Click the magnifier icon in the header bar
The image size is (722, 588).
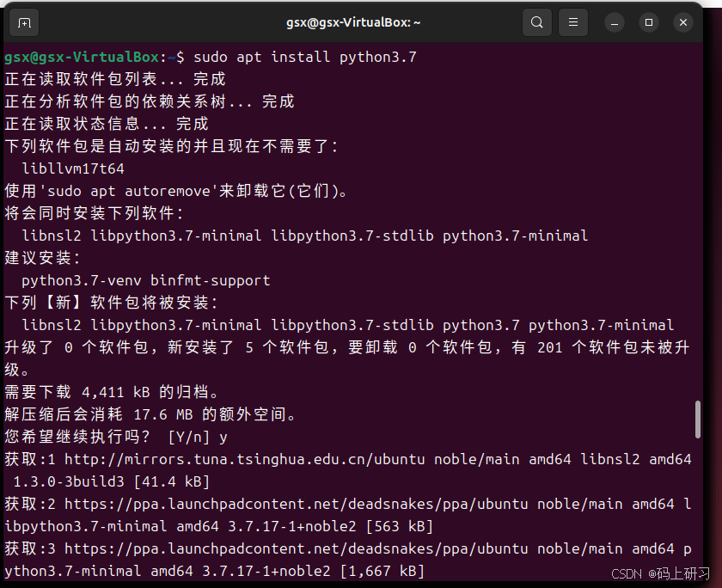click(x=536, y=22)
